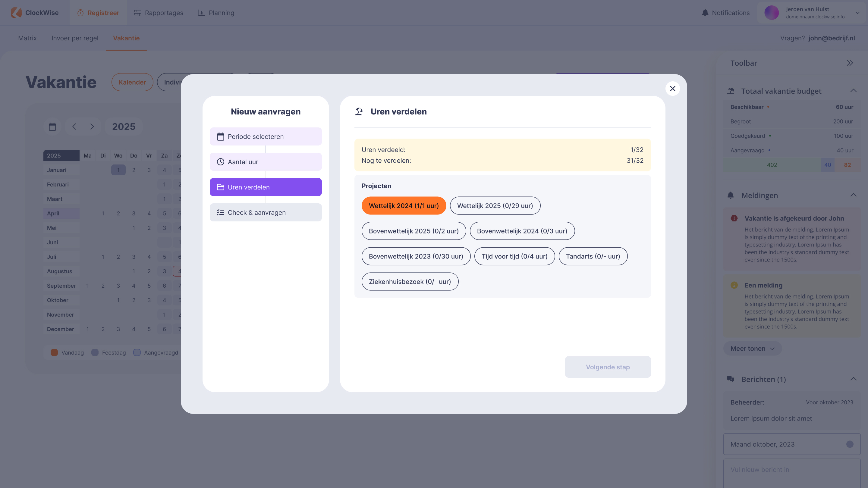
Task: Collapse the Meldingen section
Action: tap(853, 195)
